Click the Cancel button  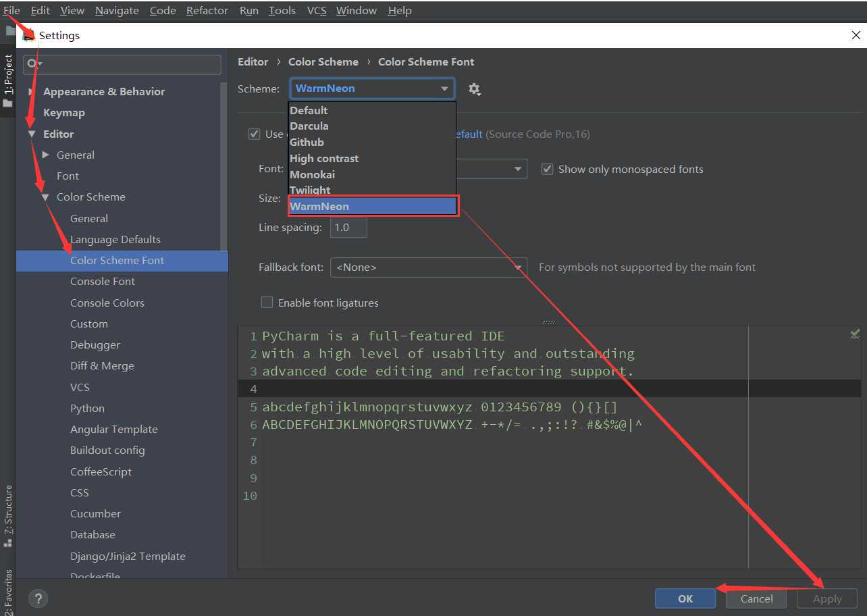756,598
